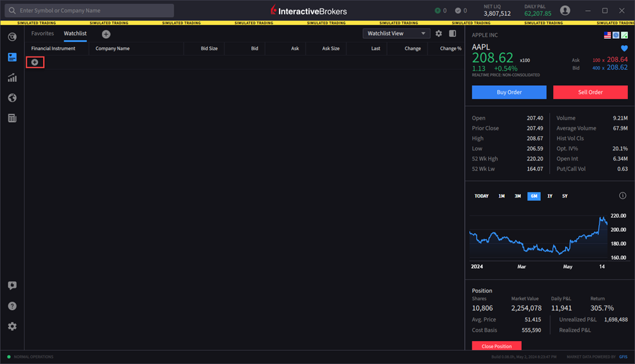635x364 pixels.
Task: Click the DAILY P&L value 62,207.85
Action: point(537,14)
